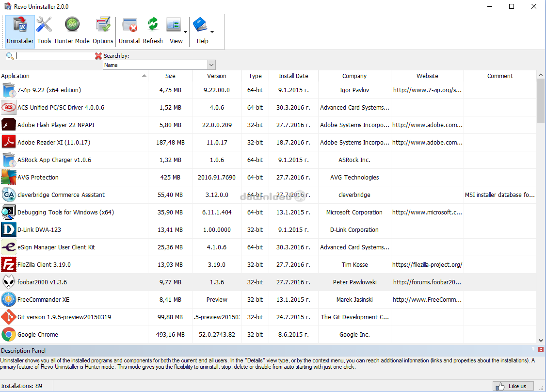Image resolution: width=546 pixels, height=392 pixels.
Task: Focus the search input field
Action: [x=55, y=56]
